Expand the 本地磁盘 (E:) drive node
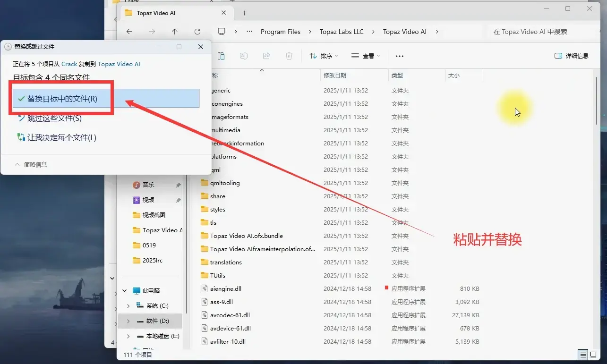The width and height of the screenshot is (607, 364). [128, 336]
